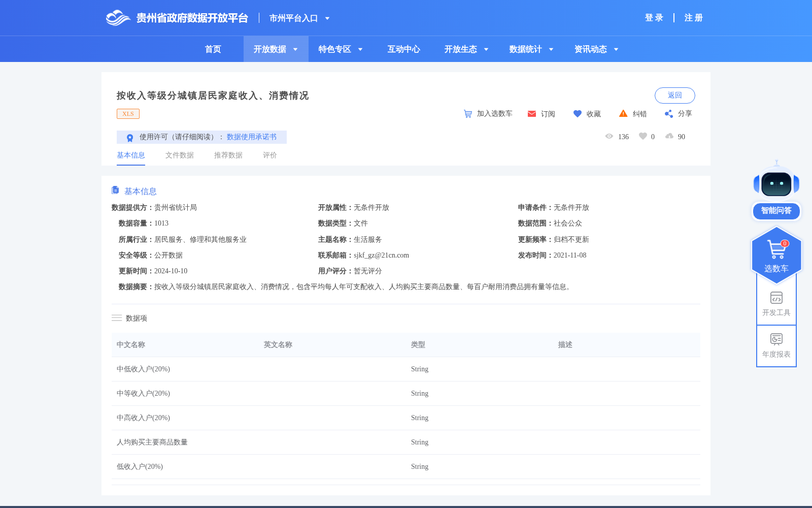Click 登录 link in header
Image resolution: width=812 pixels, height=508 pixels.
point(654,18)
